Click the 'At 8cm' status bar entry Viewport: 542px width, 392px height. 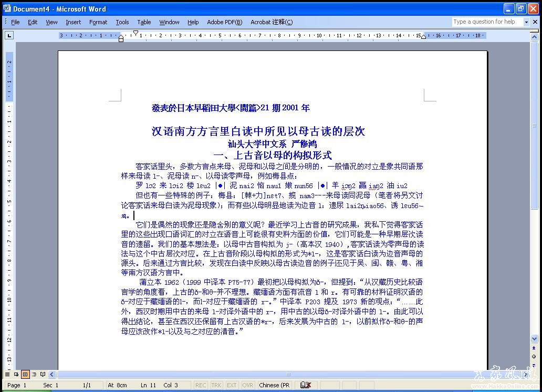(117, 385)
